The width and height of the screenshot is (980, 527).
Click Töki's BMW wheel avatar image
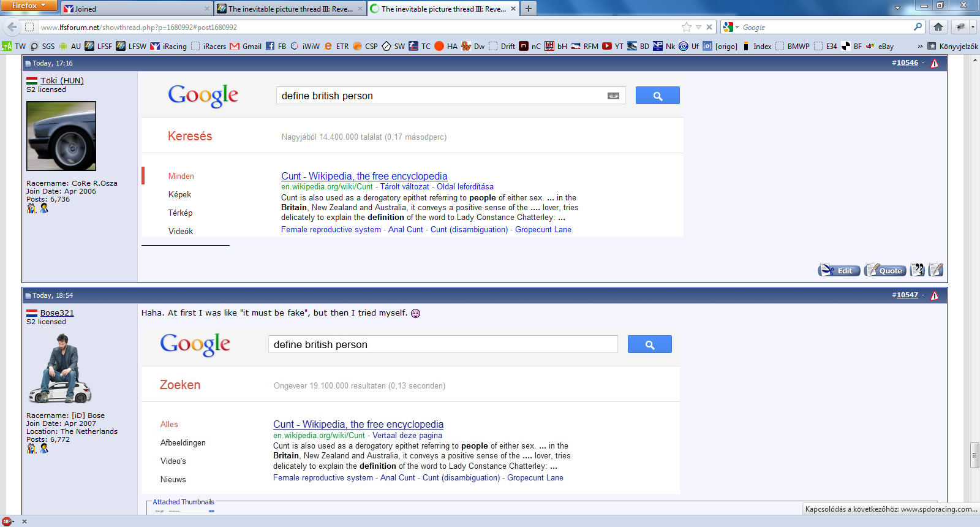[x=61, y=136]
